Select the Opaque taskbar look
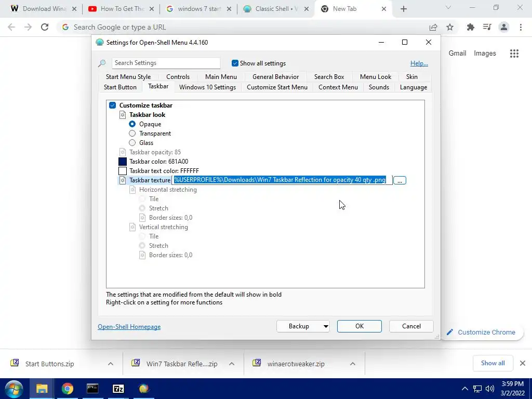The height and width of the screenshot is (399, 532). point(132,124)
